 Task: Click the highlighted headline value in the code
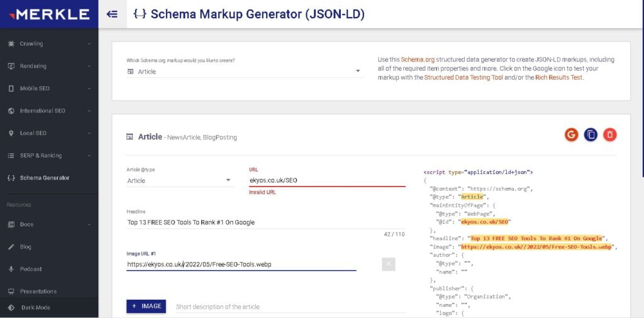point(536,238)
